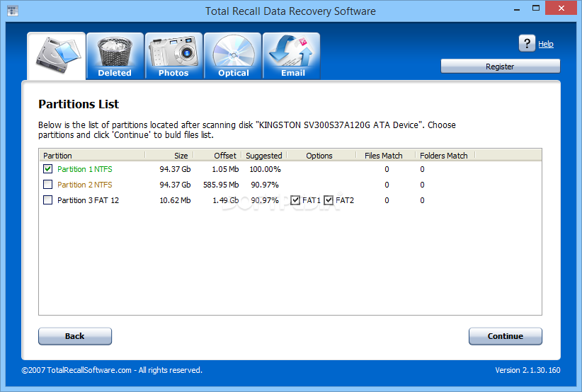
Task: Click the Options column header
Action: [321, 156]
